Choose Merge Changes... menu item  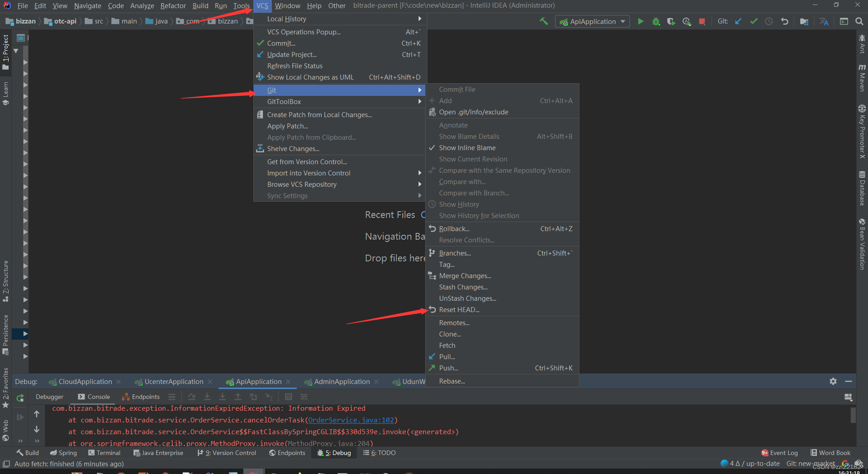[502, 276]
